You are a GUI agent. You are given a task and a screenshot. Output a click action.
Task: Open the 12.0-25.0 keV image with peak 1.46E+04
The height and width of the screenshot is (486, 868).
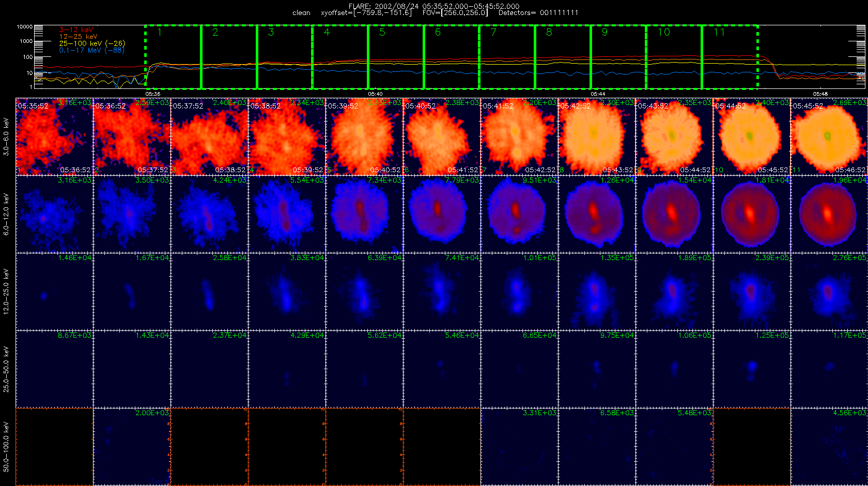[x=54, y=292]
